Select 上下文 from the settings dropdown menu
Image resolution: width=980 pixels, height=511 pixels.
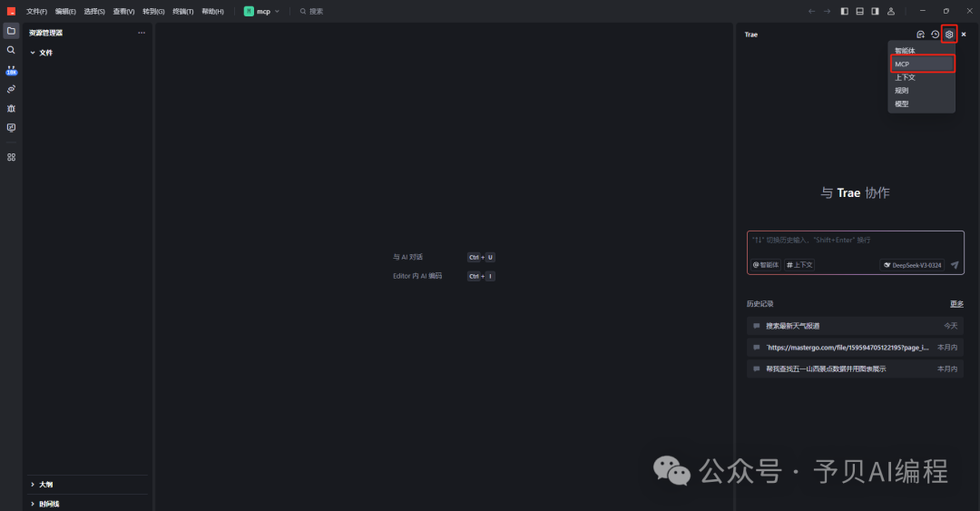(921, 77)
